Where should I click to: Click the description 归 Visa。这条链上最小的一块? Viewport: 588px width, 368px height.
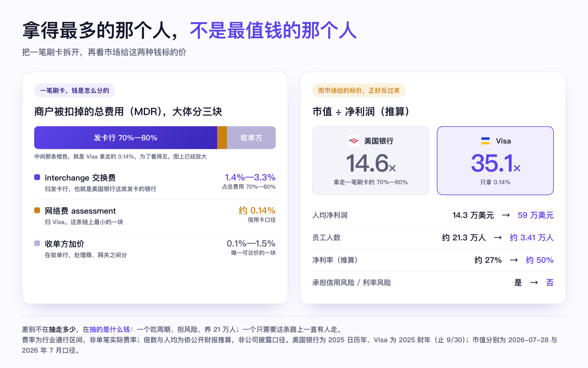[x=84, y=222]
